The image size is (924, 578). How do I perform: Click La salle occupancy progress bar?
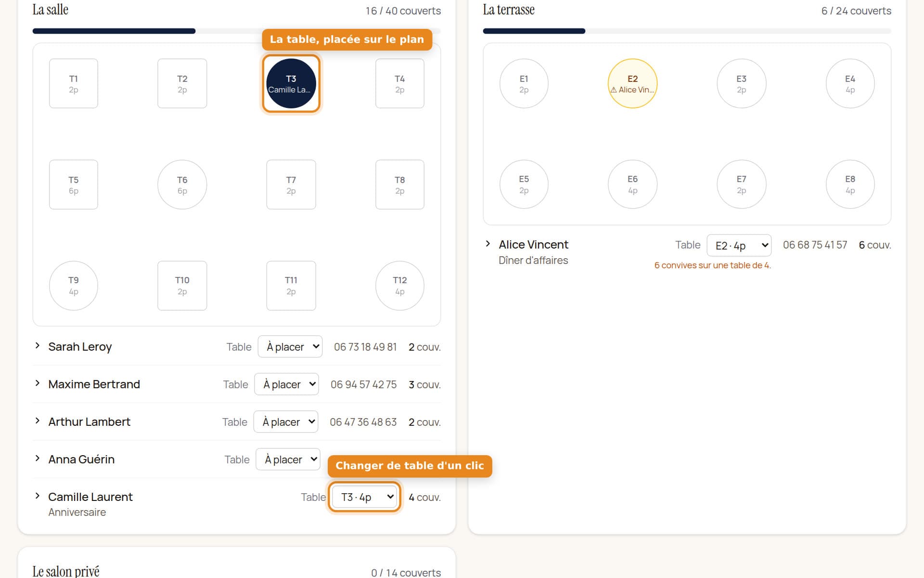pos(237,31)
